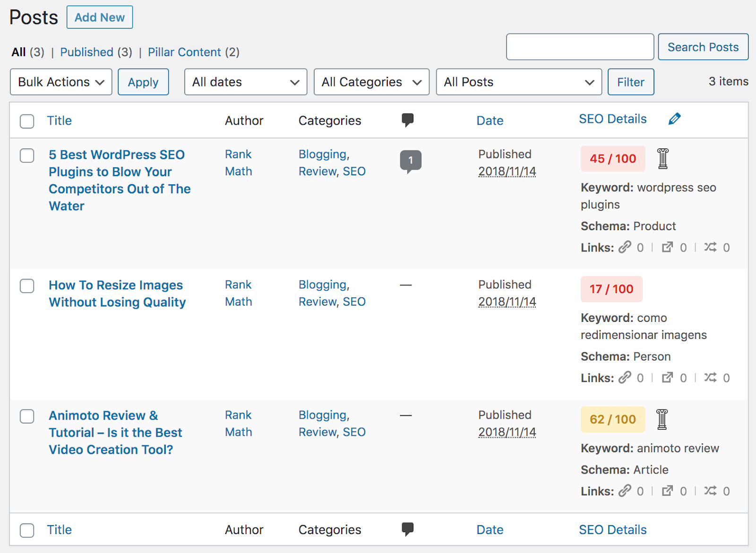View the Pillar Content filter
756x553 pixels.
(185, 52)
